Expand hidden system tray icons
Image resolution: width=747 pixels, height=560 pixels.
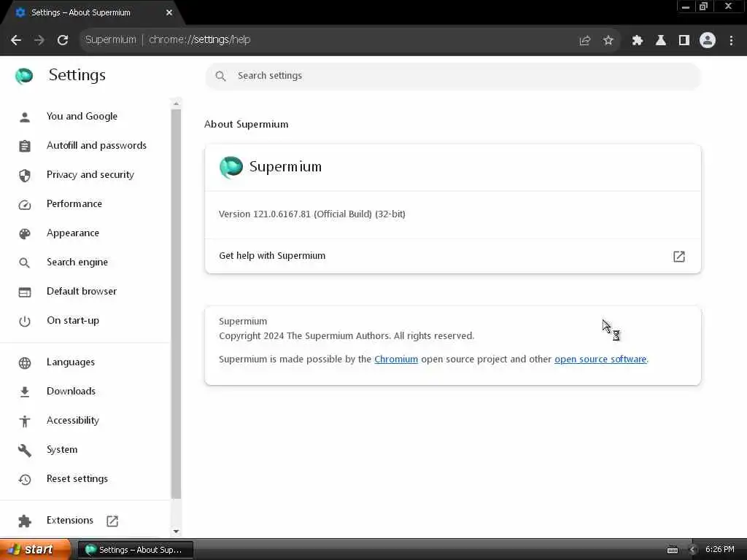click(692, 550)
